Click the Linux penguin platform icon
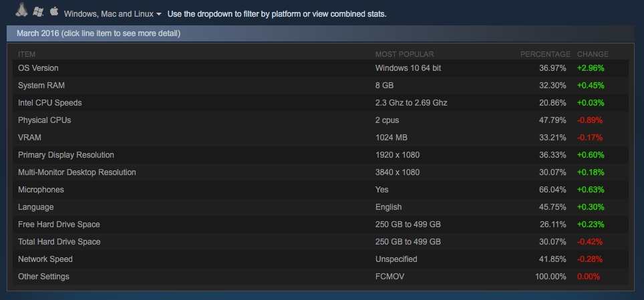Viewport: 644px width, 300px height. [x=22, y=10]
